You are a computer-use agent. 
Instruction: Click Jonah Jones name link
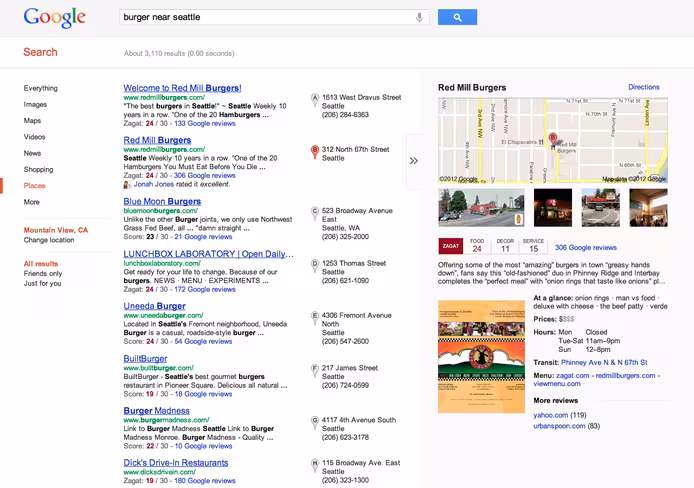click(154, 184)
